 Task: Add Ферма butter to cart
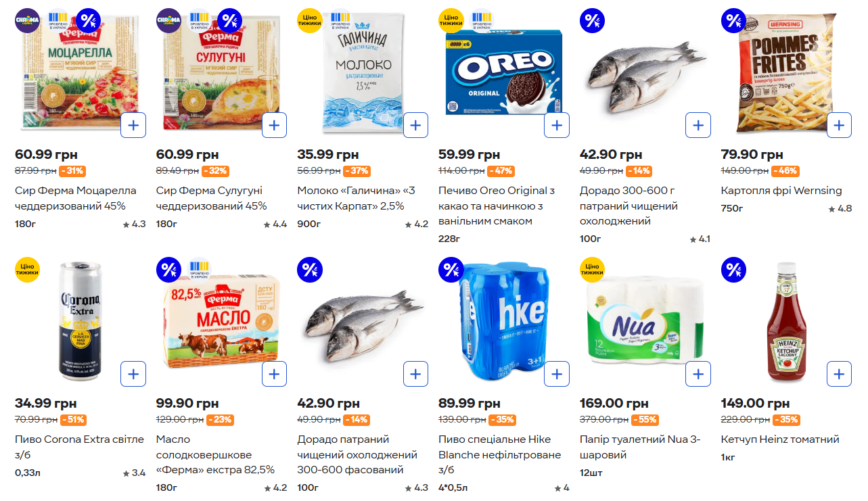274,374
